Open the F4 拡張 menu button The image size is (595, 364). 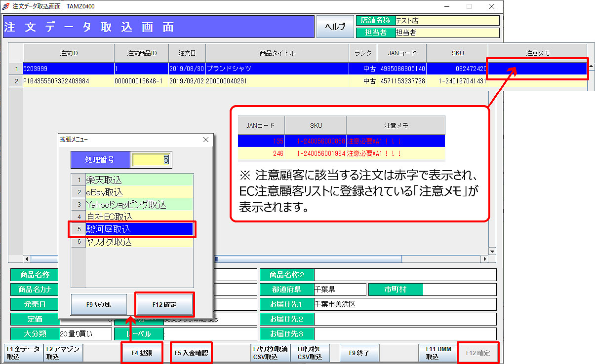[142, 353]
